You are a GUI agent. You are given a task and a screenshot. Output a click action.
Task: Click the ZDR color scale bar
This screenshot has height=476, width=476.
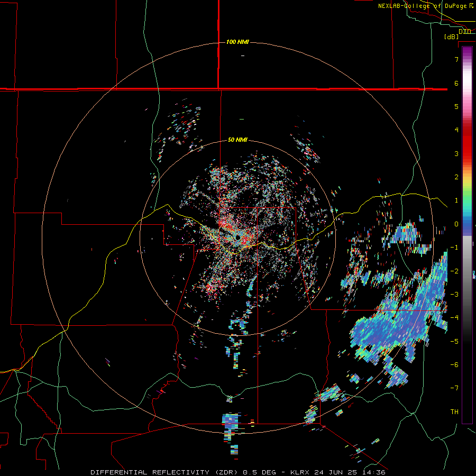467,235
